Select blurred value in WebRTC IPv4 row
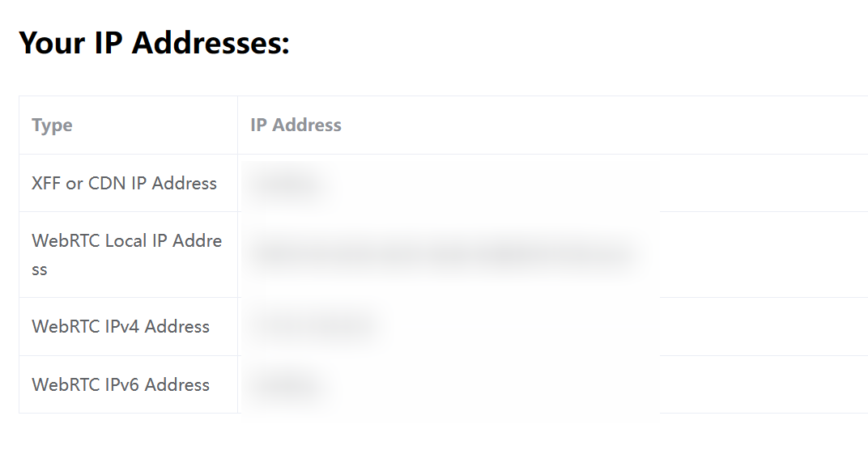Image resolution: width=868 pixels, height=454 pixels. pos(313,326)
